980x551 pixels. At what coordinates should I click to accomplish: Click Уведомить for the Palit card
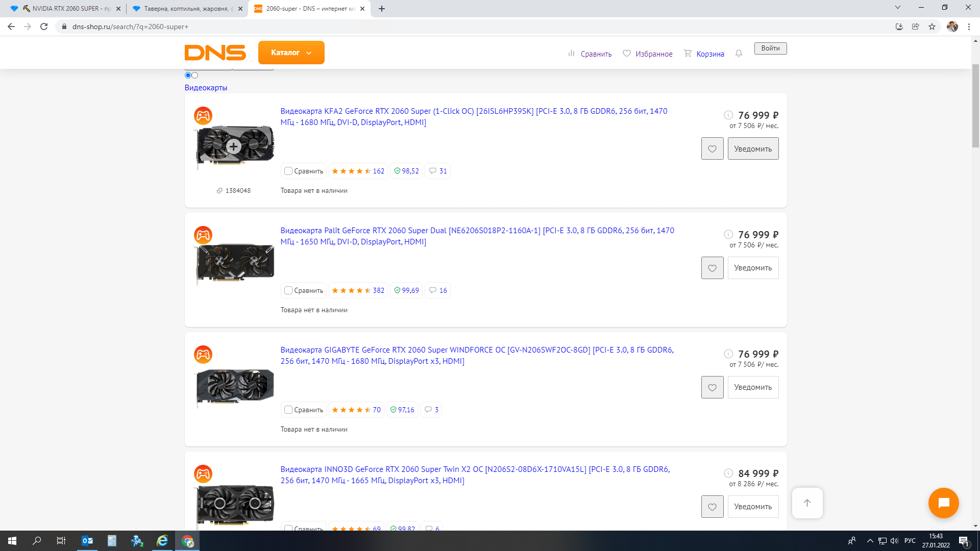point(753,268)
